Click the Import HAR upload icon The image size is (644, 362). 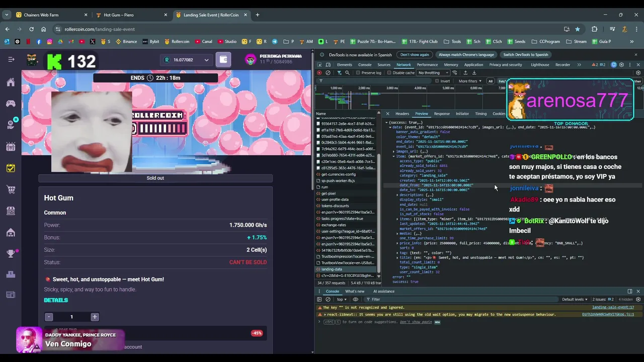(465, 73)
